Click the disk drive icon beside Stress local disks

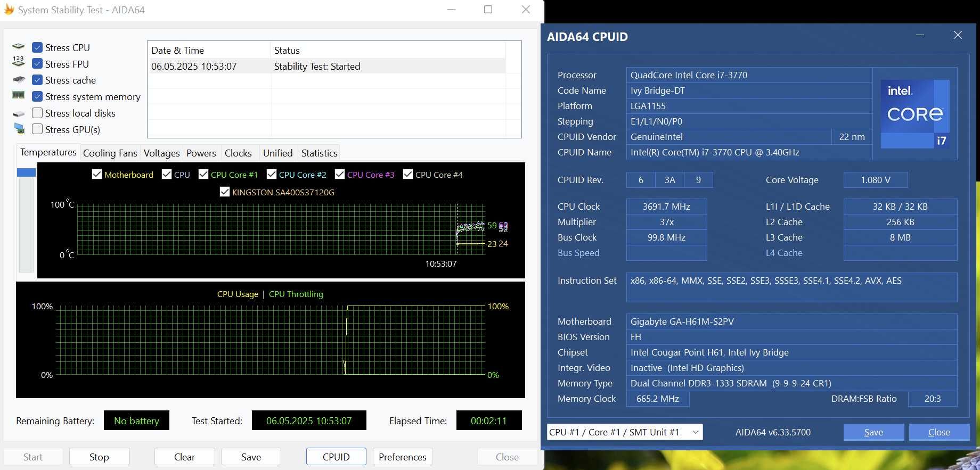(x=19, y=113)
